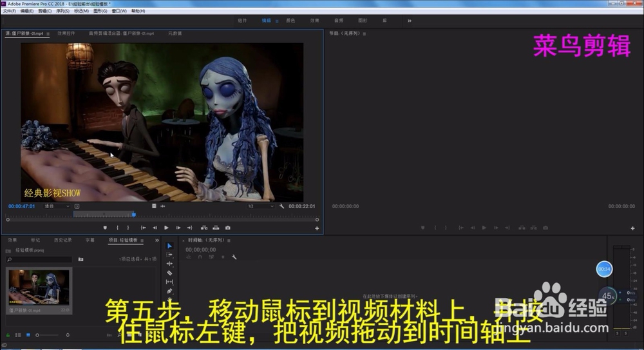The image size is (644, 350).
Task: Open timeline display settings wrench
Action: (234, 257)
